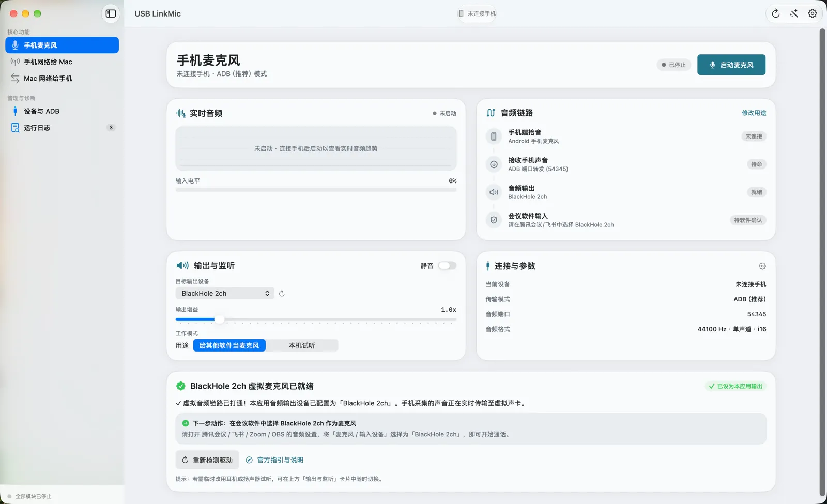Open the magic wand tool in toolbar
Screen dimensions: 827x504
pos(794,13)
